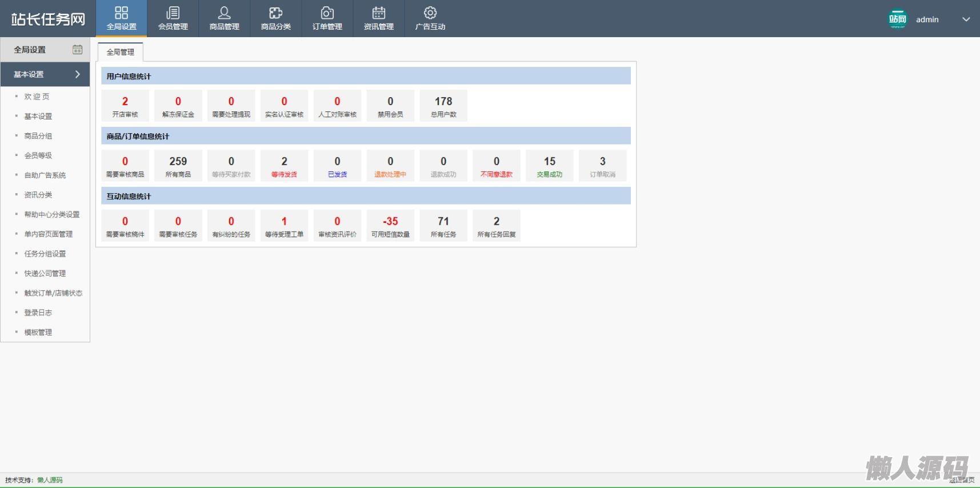Click the 需要处理提现 stat card
The image size is (980, 488).
[231, 106]
